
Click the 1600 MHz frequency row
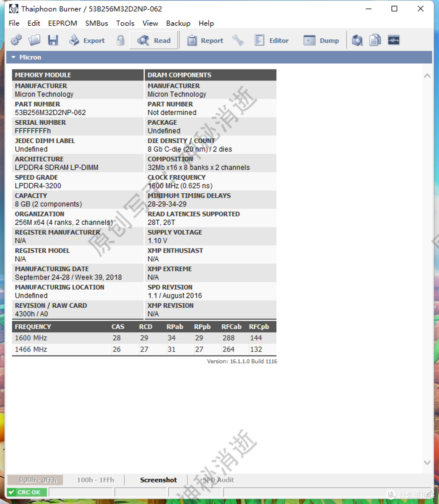coord(144,338)
